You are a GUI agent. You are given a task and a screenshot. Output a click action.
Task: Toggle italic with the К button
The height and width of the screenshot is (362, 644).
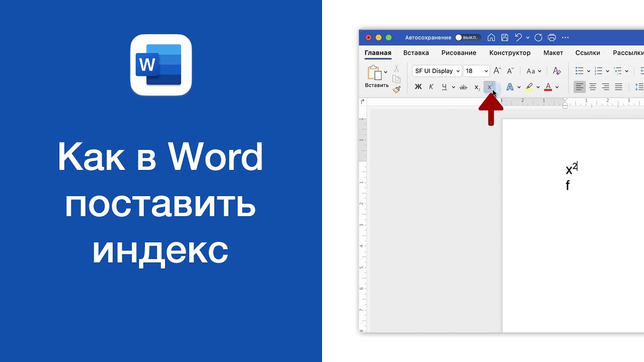tap(431, 87)
